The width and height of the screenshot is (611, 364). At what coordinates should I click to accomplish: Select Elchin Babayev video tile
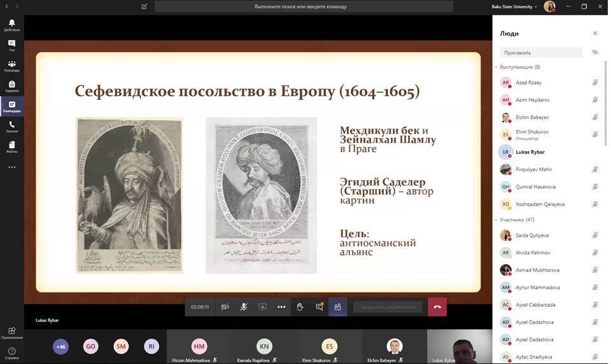pos(395,347)
